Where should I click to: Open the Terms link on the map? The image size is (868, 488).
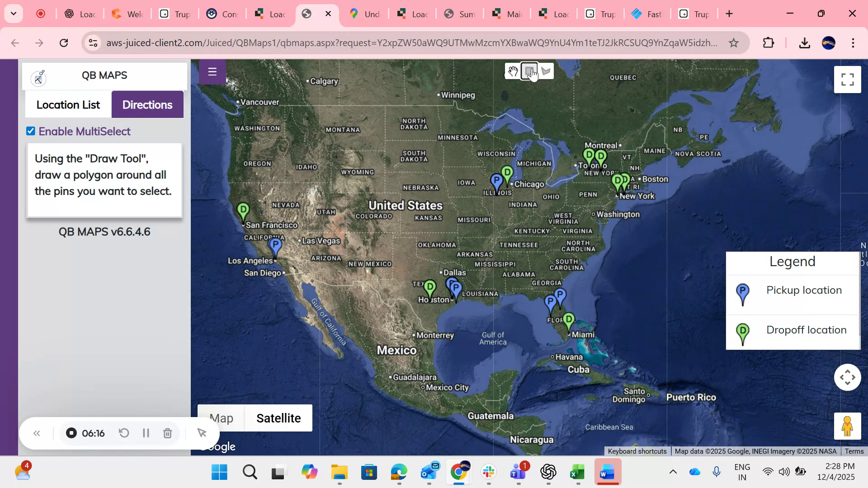coord(854,451)
